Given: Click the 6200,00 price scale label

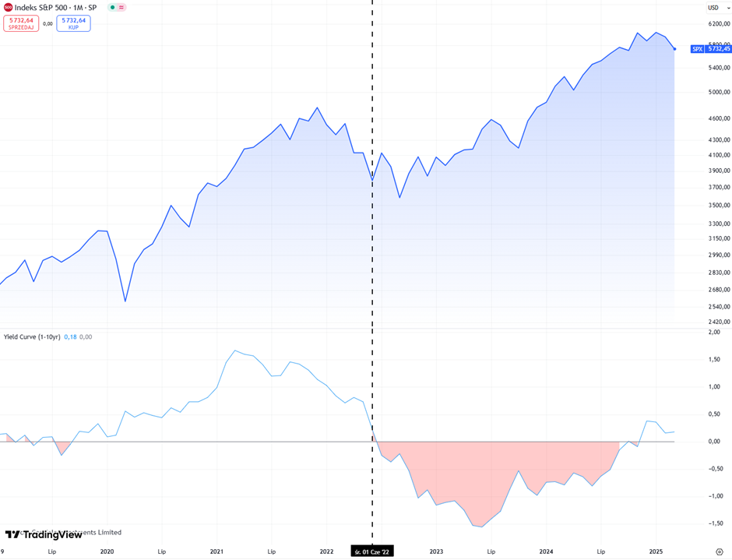Looking at the screenshot, I should 718,24.
